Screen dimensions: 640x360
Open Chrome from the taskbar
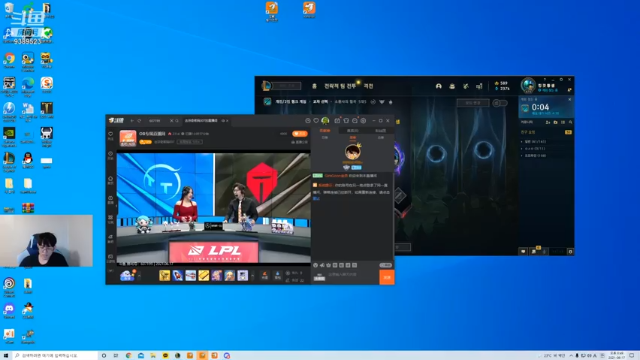[129, 356]
